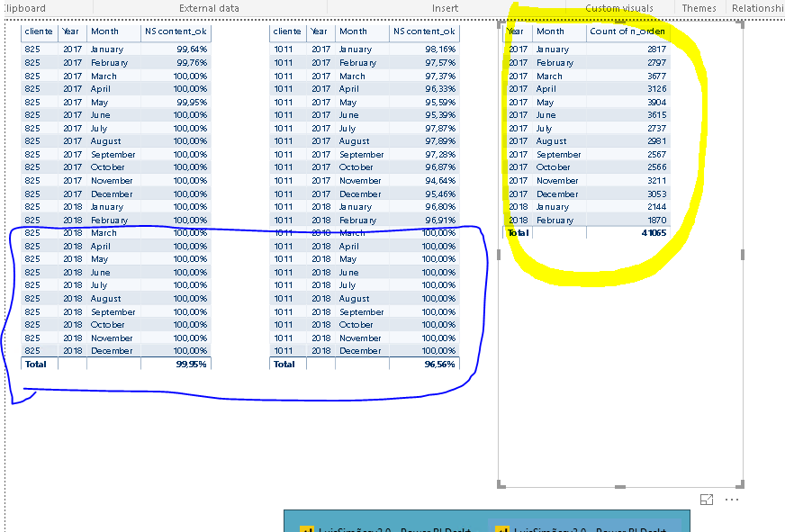The width and height of the screenshot is (785, 532).
Task: Select the Insert ribbon group label
Action: [x=445, y=8]
